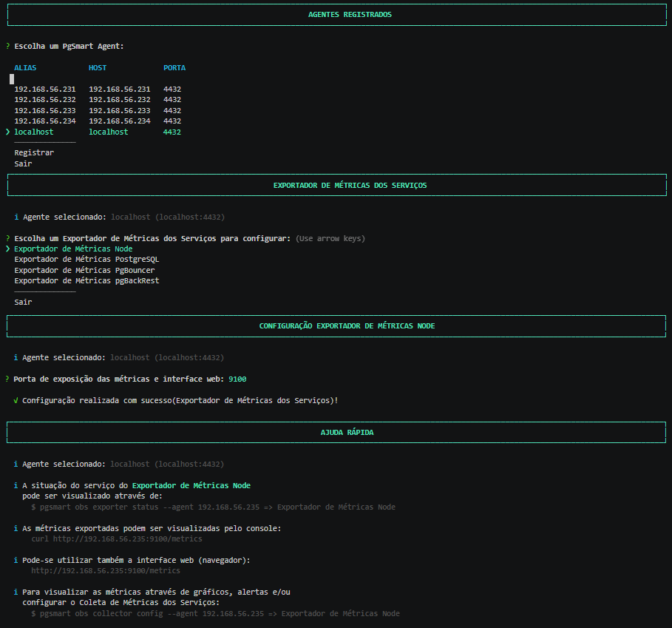This screenshot has height=628, width=672.
Task: Select the 192.168.56.234 agent alias row
Action: click(x=45, y=121)
